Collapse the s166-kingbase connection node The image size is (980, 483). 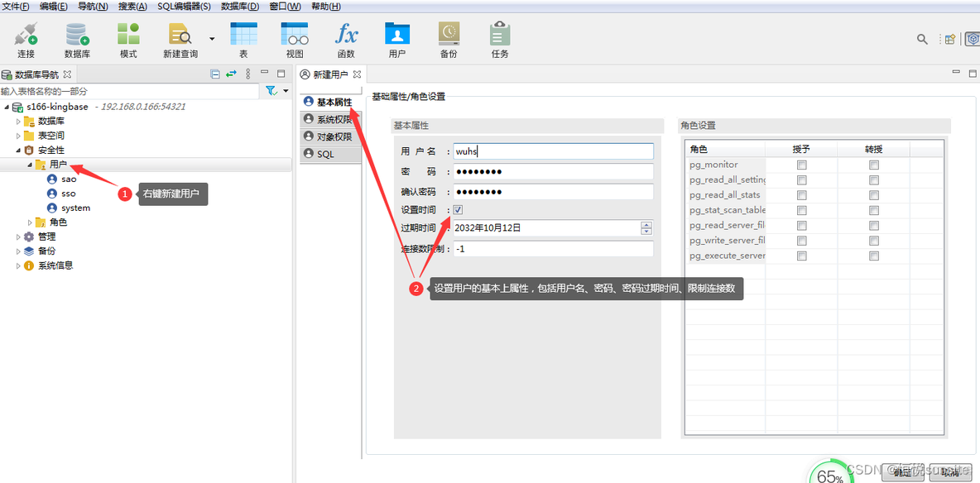(x=7, y=107)
